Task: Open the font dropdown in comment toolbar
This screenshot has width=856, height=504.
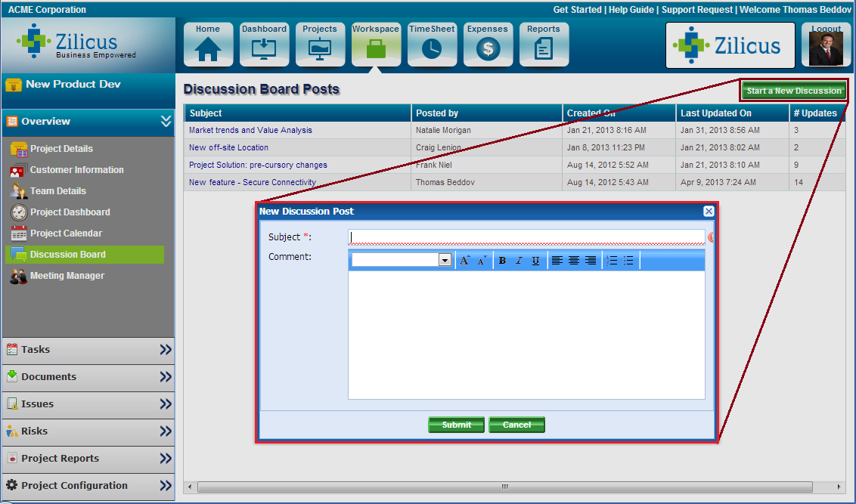Action: 445,260
